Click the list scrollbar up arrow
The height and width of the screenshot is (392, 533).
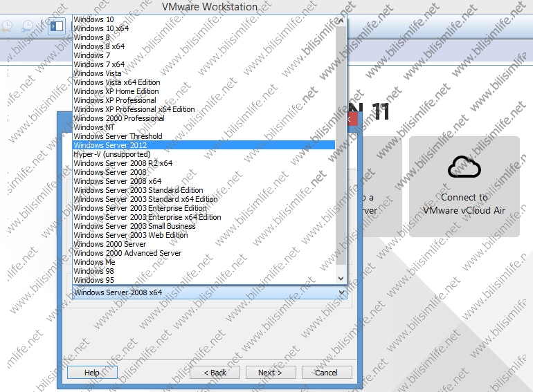pos(341,21)
